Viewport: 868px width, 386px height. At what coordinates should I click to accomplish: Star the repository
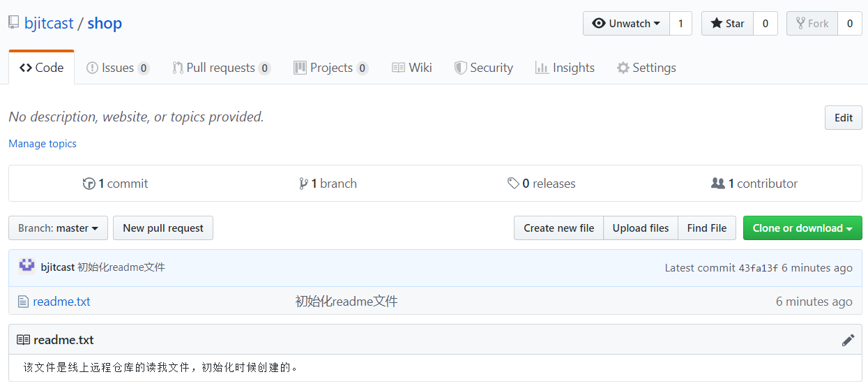click(727, 23)
